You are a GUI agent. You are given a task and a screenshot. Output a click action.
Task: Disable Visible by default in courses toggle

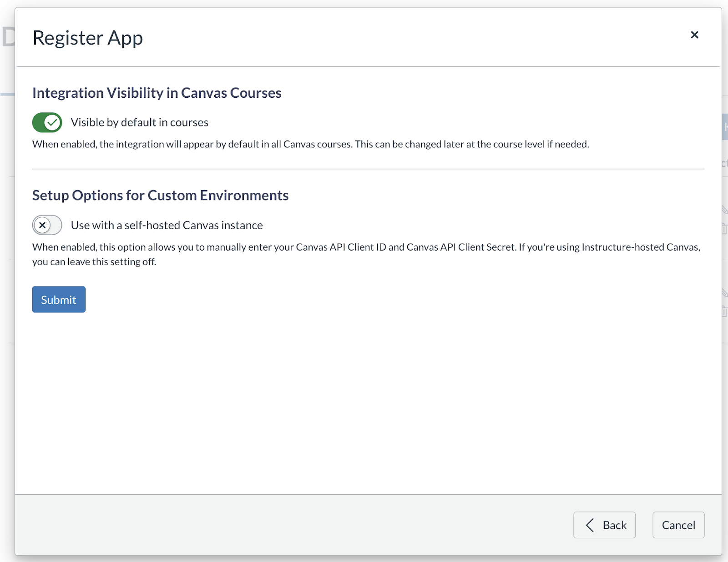47,122
